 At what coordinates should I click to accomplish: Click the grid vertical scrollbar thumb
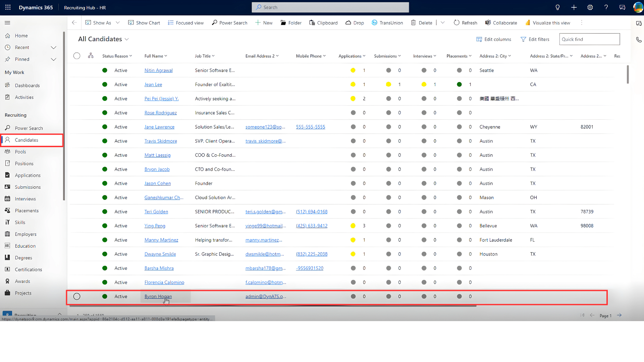628,74
